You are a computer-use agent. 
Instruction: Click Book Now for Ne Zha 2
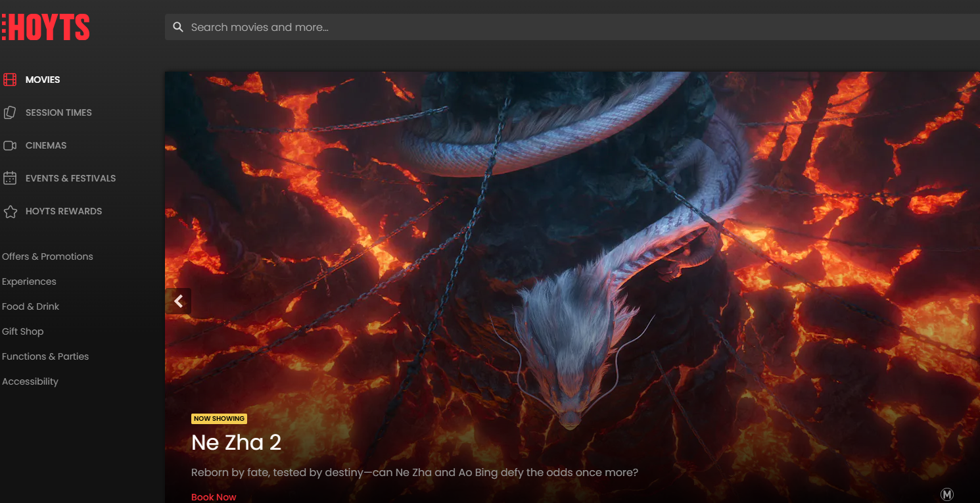pos(214,497)
